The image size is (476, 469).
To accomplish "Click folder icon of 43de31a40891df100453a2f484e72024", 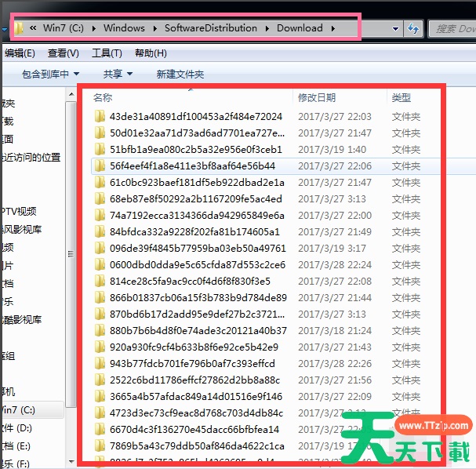I will (x=100, y=116).
